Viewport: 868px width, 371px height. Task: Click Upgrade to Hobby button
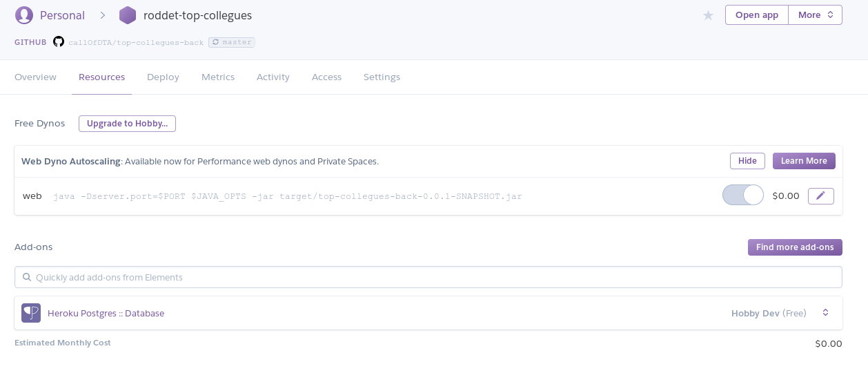[x=127, y=124]
